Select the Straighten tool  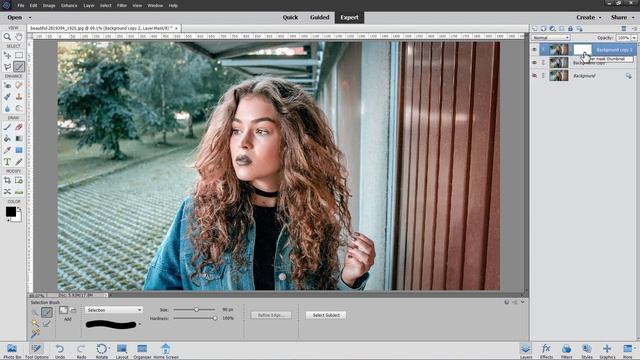(19, 191)
